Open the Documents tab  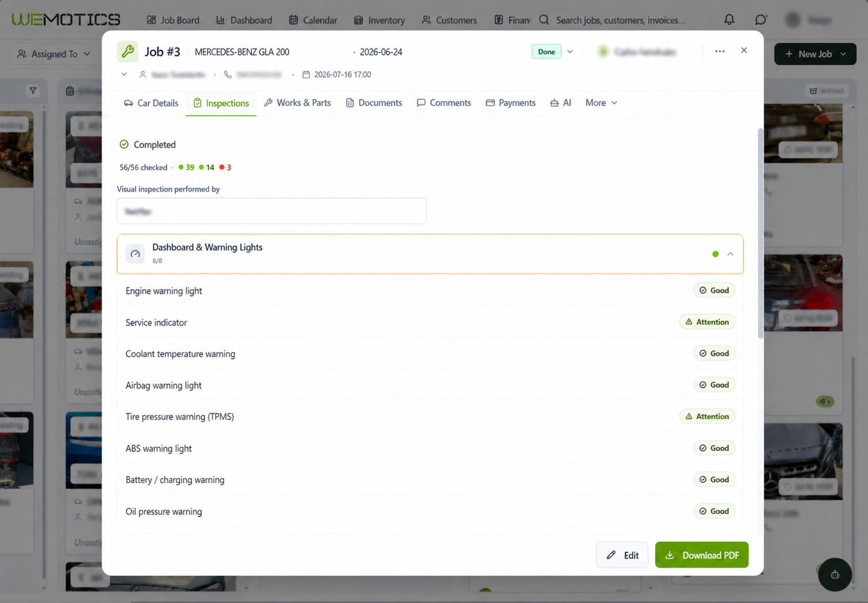(374, 103)
